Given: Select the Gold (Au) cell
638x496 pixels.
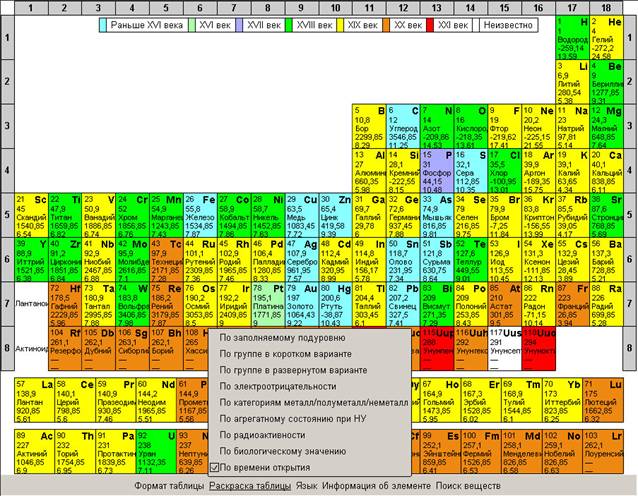Looking at the screenshot, I should [302, 304].
